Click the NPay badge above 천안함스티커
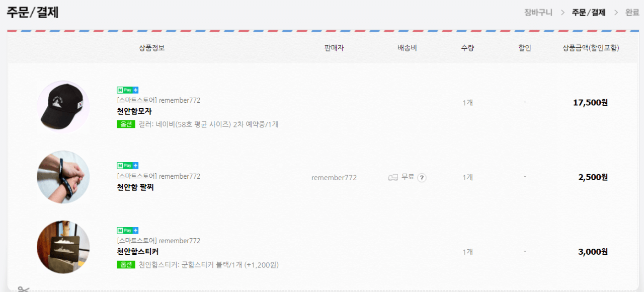The image size is (644, 292). point(128,231)
